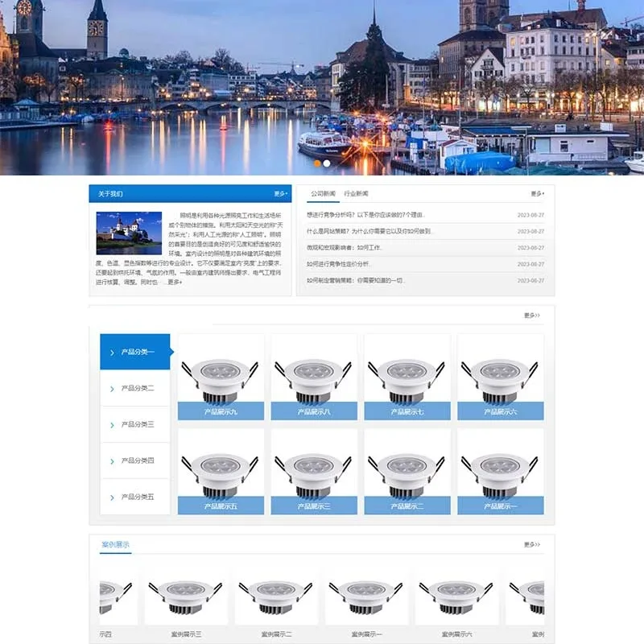Screen dimensions: 644x644
Task: Open the 公司新闻 tab
Action: pos(323,193)
